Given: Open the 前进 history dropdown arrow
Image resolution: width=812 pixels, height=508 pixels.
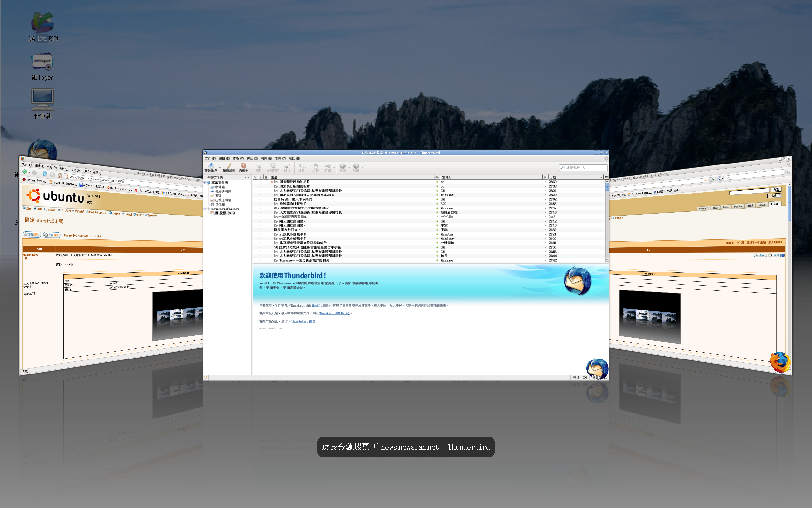Looking at the screenshot, I should click(x=362, y=168).
